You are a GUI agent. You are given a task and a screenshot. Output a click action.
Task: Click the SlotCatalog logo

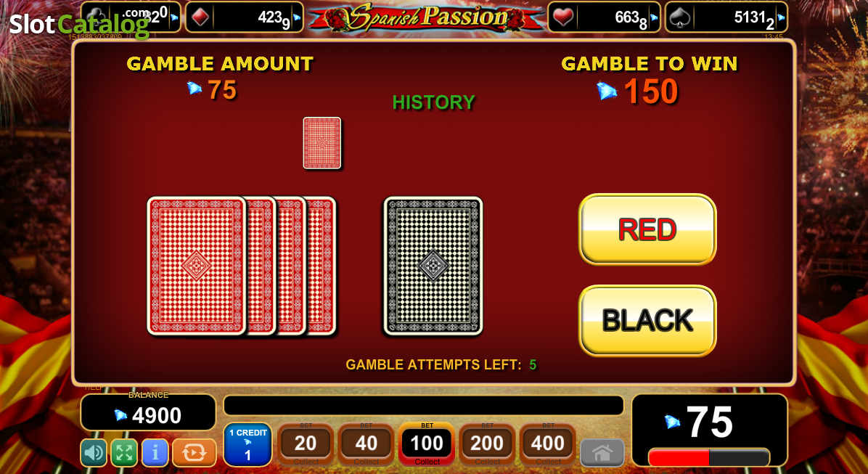[x=79, y=25]
